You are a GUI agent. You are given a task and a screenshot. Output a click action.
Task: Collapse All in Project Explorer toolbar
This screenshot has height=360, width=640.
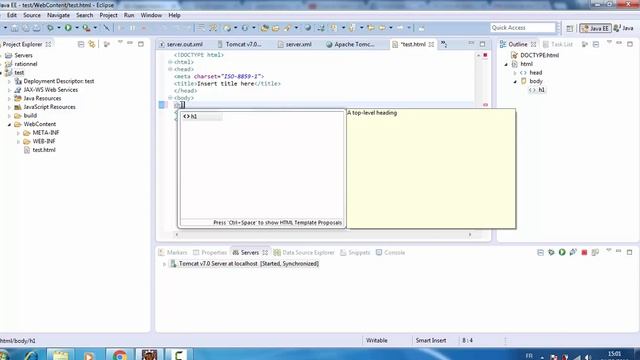coord(81,44)
